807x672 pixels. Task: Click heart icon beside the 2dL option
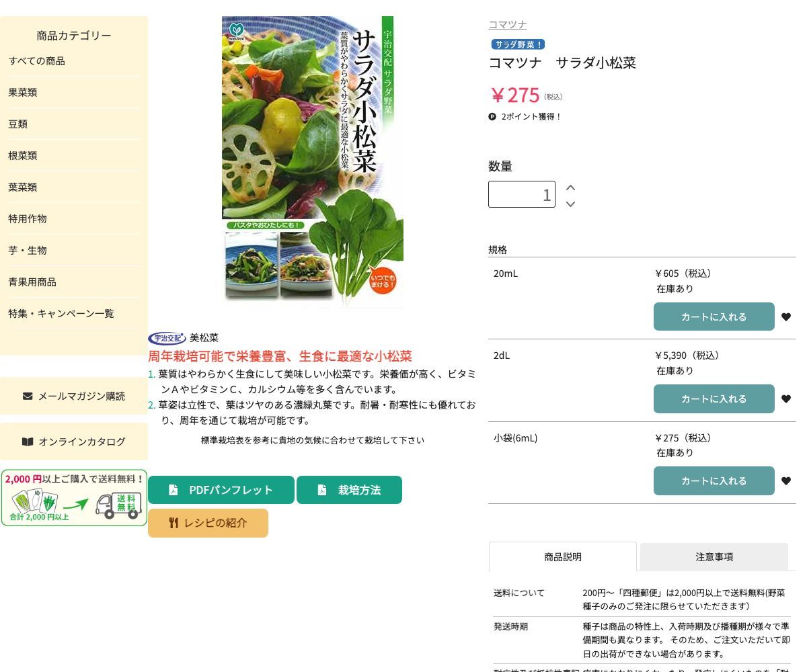[786, 399]
